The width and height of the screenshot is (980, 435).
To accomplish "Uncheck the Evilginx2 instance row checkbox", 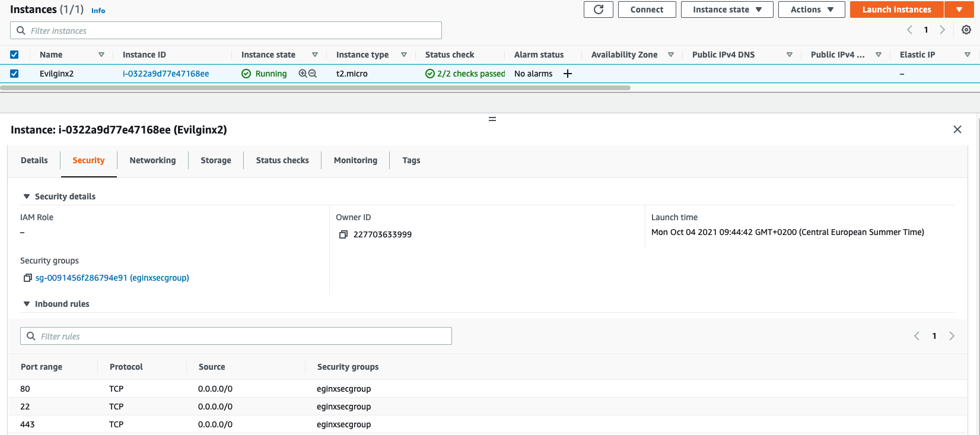I will 14,74.
